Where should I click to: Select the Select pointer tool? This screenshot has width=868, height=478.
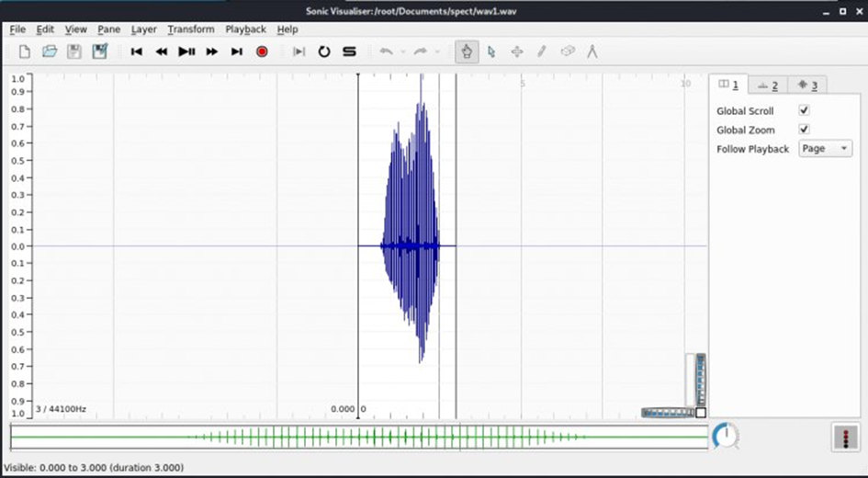click(491, 51)
